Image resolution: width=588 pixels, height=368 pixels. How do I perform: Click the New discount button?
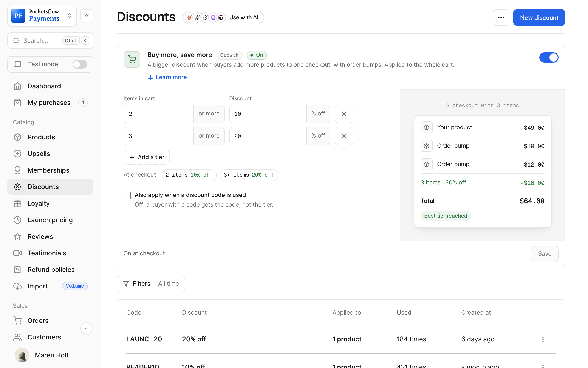(x=539, y=17)
